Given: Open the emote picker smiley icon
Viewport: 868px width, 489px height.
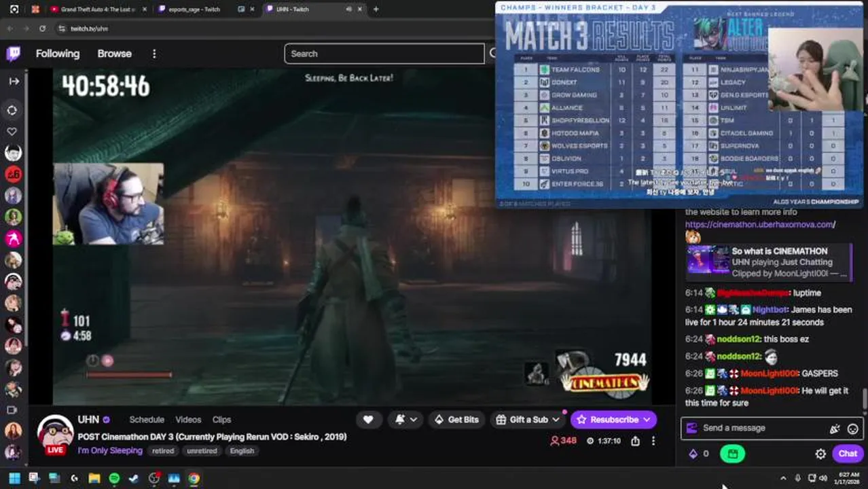Looking at the screenshot, I should point(853,429).
